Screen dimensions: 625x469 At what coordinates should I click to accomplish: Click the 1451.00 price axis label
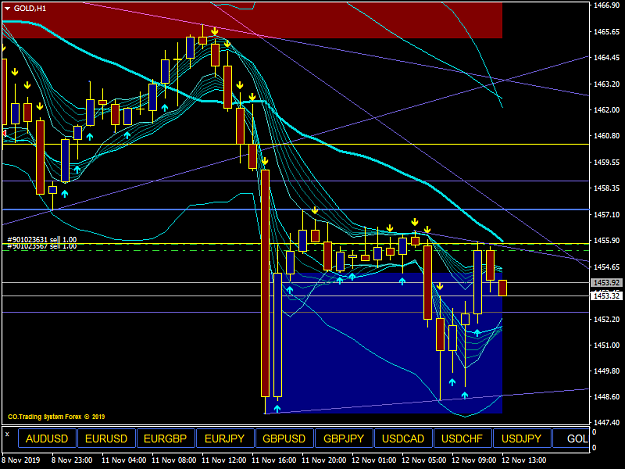pos(606,345)
